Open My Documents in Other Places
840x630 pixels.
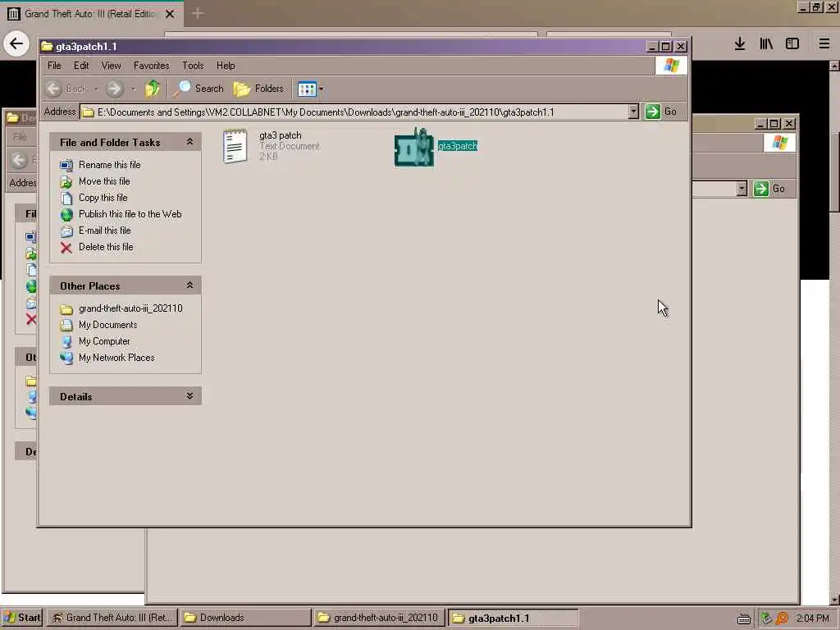107,325
